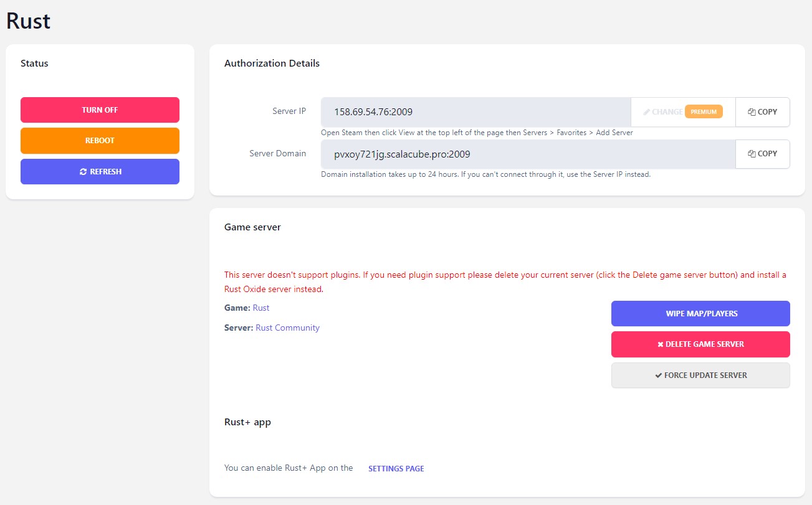Click DELETE GAME SERVER button
This screenshot has height=505, width=812.
[700, 344]
